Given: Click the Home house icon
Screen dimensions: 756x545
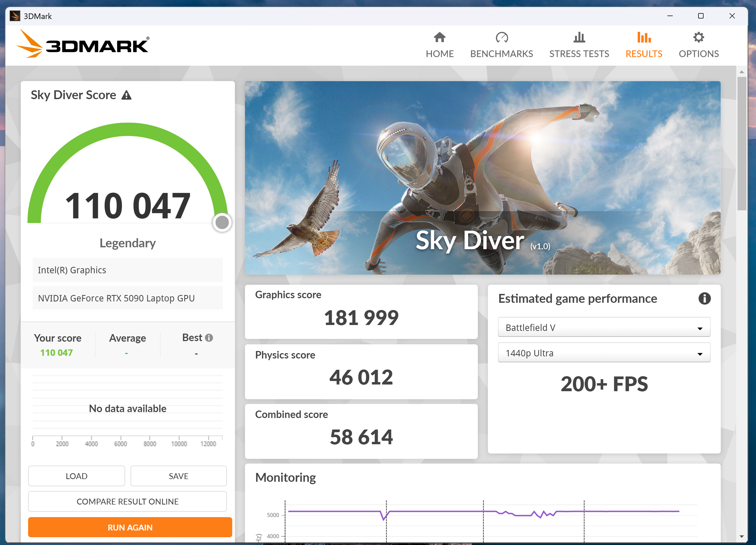Looking at the screenshot, I should [439, 37].
